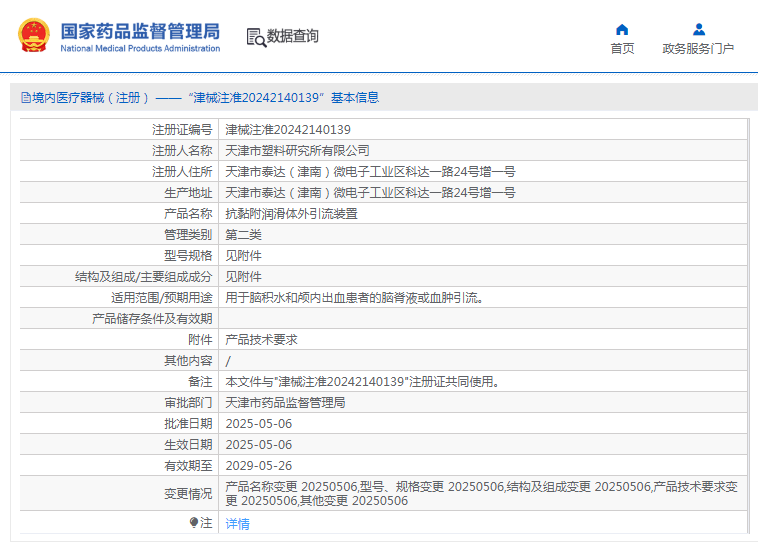Screen dimensions: 758x542
Task: Click 注册人住所 address value
Action: pos(370,172)
